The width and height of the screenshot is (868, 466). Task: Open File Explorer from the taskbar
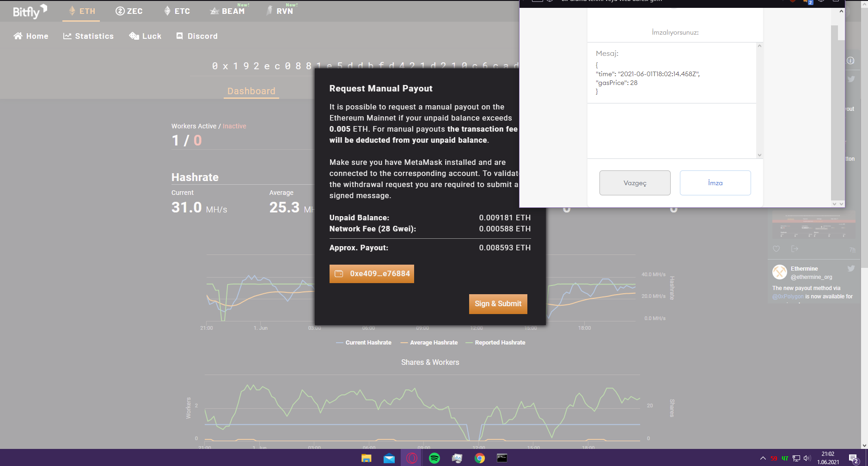pyautogui.click(x=367, y=458)
